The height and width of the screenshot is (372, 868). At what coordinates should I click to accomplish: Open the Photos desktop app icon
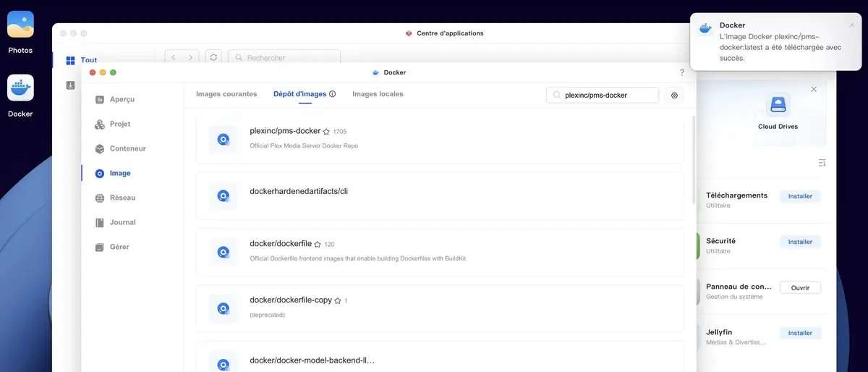tap(20, 25)
